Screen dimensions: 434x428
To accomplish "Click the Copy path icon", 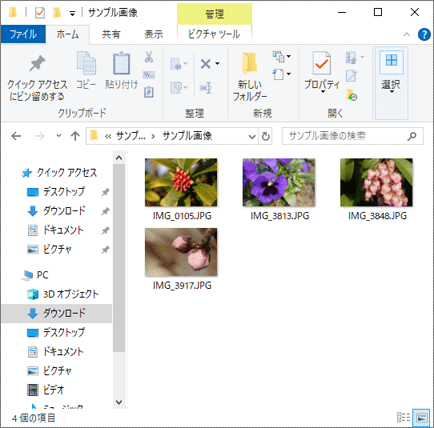I will [x=149, y=75].
